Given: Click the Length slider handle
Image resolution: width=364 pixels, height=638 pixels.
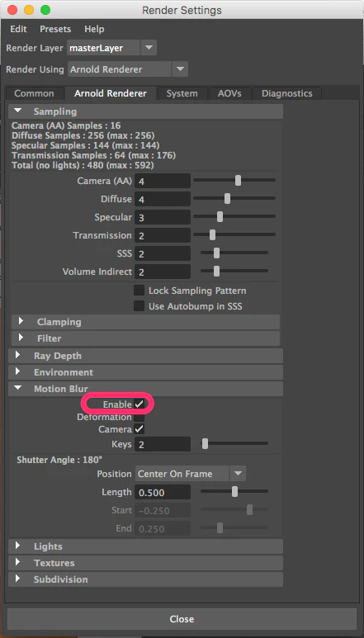Looking at the screenshot, I should (x=234, y=492).
